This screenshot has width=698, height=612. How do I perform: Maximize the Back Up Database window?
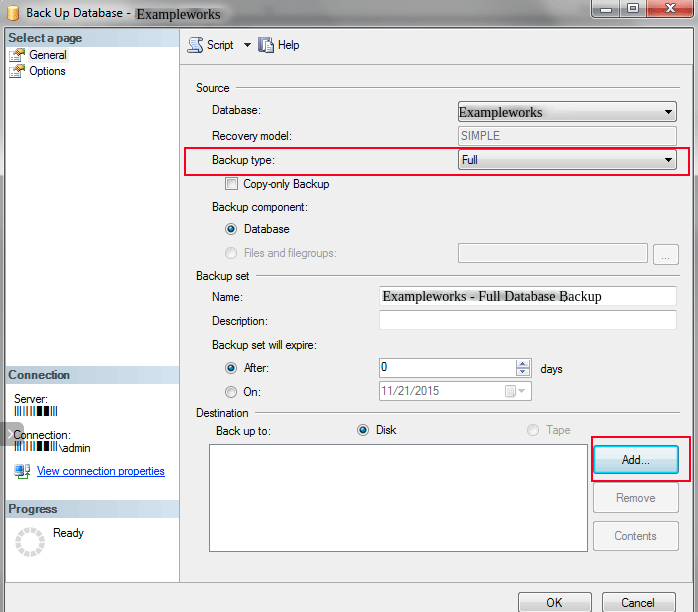click(x=633, y=9)
